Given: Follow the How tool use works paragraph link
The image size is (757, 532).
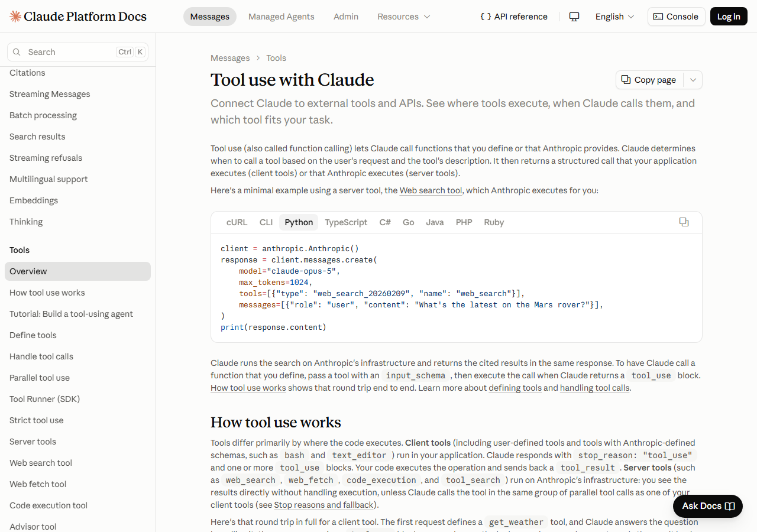Looking at the screenshot, I should (x=248, y=388).
